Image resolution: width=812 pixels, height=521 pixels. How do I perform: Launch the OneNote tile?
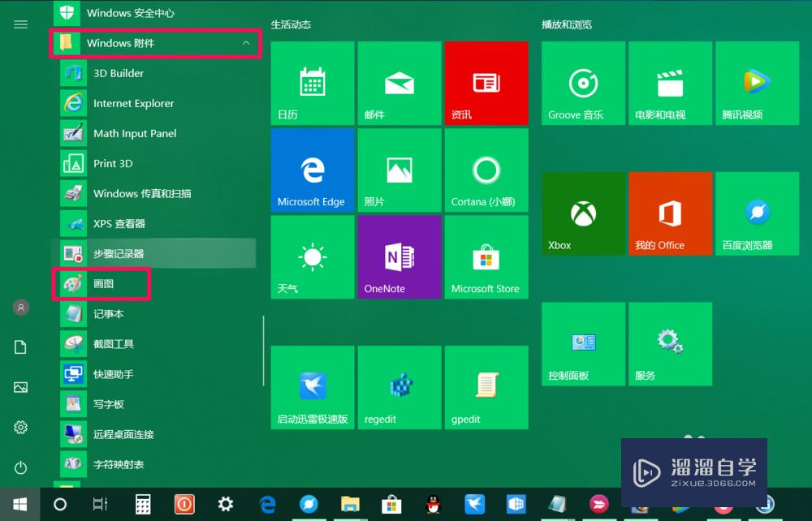400,257
